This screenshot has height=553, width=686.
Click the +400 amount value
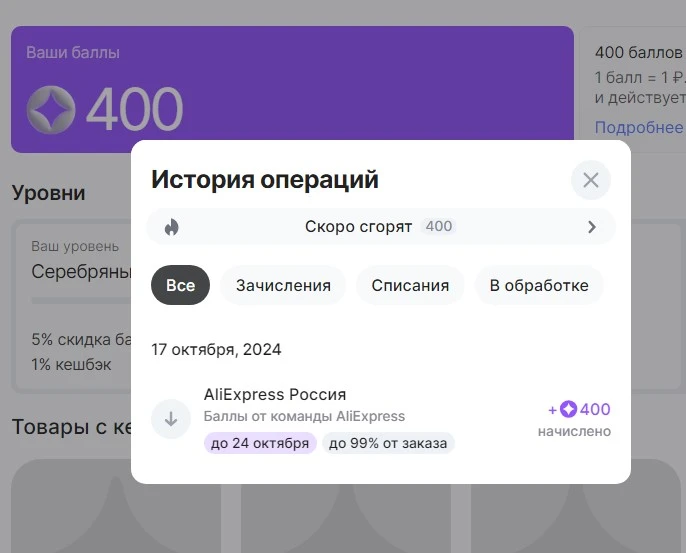595,409
